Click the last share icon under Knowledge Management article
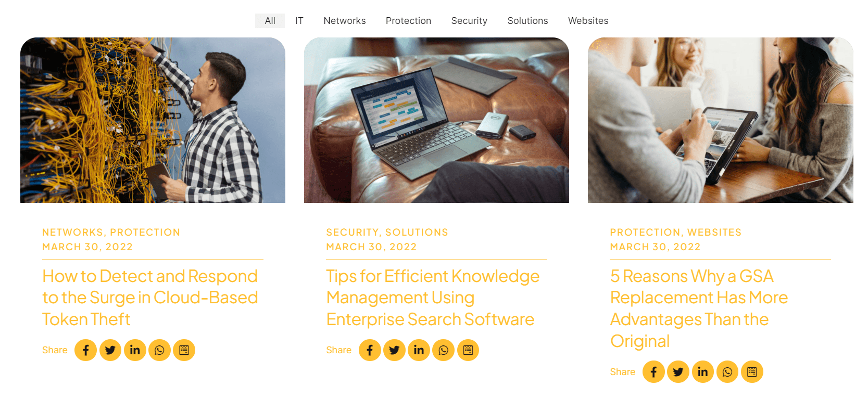The image size is (868, 399). 468,350
